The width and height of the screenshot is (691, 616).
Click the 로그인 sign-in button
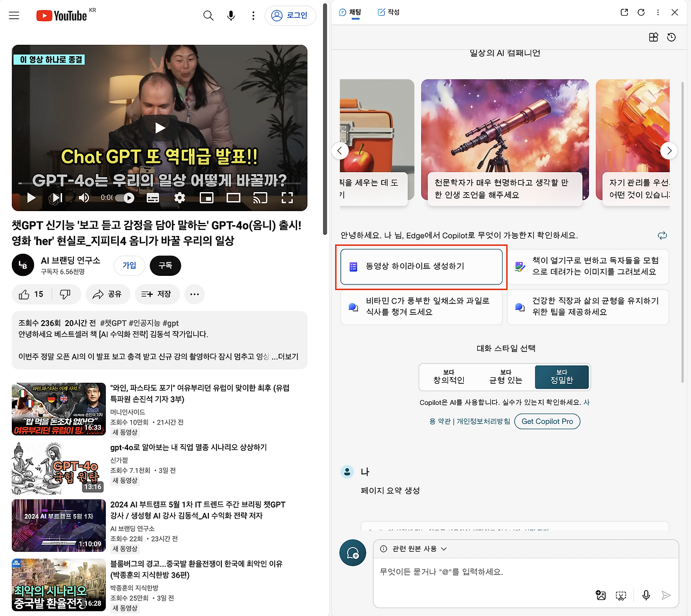(x=290, y=16)
